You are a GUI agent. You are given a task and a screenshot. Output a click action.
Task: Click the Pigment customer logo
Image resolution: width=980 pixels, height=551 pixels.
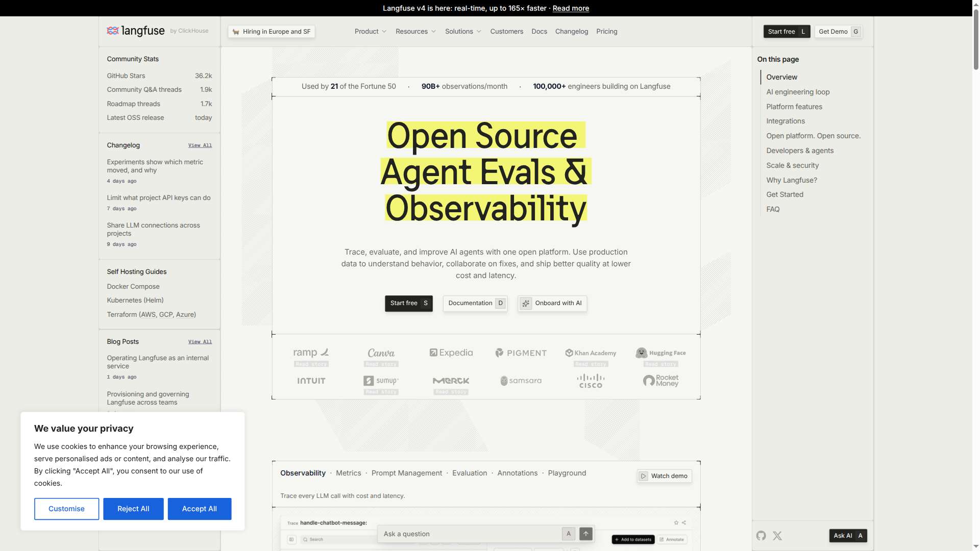point(521,353)
